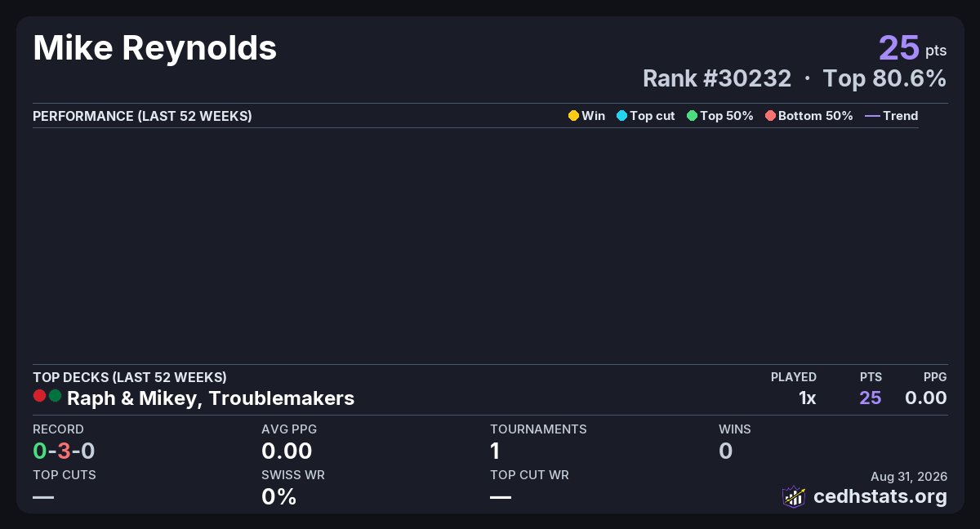Toggle the Win legend label
This screenshot has height=529, width=980.
point(594,116)
